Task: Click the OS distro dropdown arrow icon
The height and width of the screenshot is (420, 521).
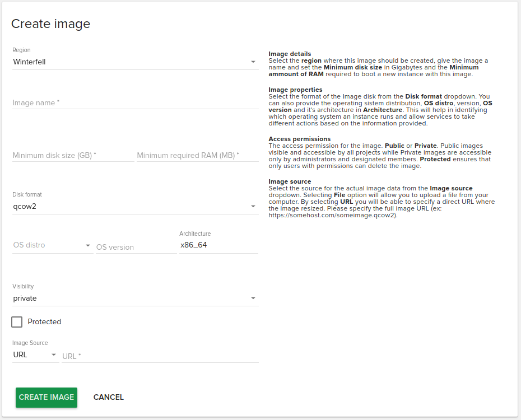Action: (88, 245)
